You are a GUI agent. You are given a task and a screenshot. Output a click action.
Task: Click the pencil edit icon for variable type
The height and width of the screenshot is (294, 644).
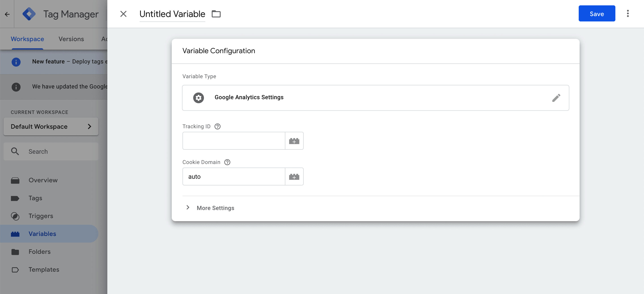tap(556, 98)
